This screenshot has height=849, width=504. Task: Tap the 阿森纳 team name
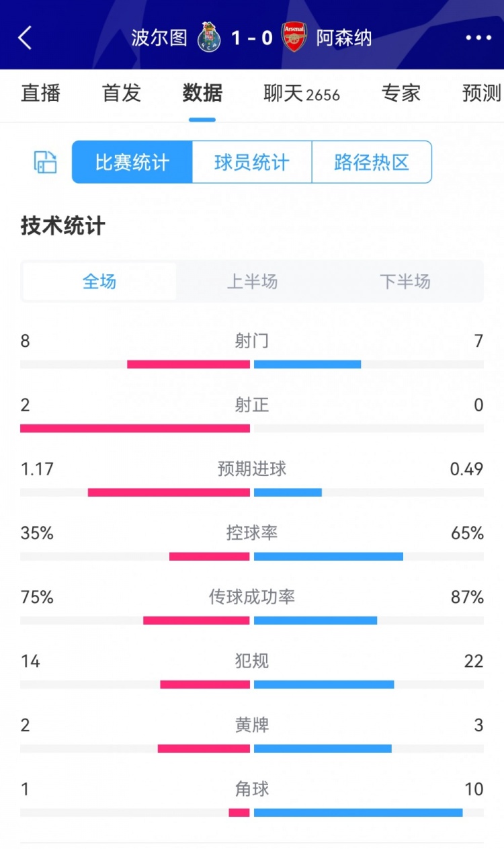(x=344, y=38)
